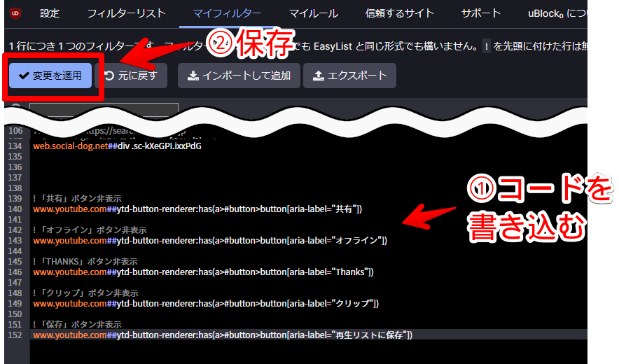
Task: Click the uBlock Origin shield logo
Action: coord(15,13)
